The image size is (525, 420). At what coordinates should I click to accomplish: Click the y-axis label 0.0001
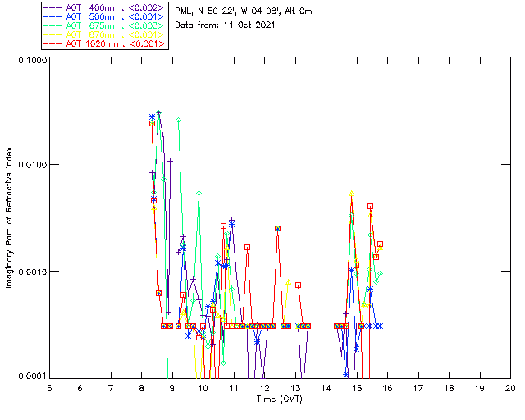[32, 377]
